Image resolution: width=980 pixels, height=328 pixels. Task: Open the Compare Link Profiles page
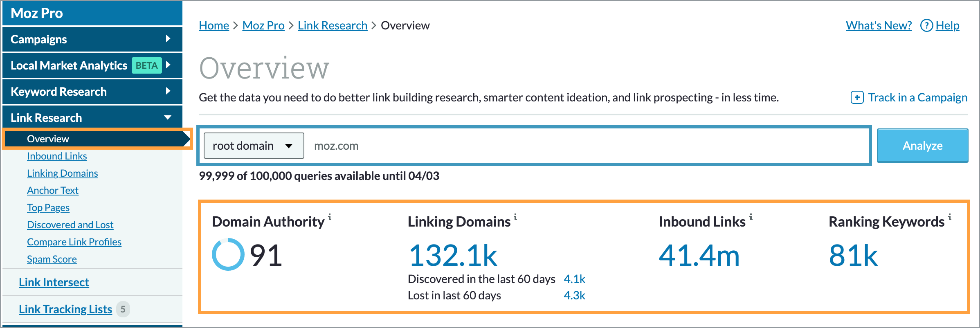click(74, 242)
